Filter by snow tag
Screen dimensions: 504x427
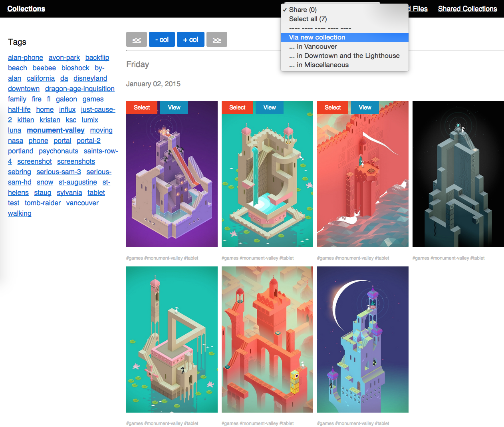tap(45, 182)
